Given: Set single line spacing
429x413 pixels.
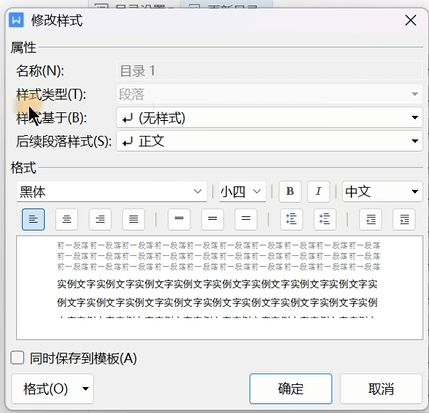Looking at the screenshot, I should 179,219.
